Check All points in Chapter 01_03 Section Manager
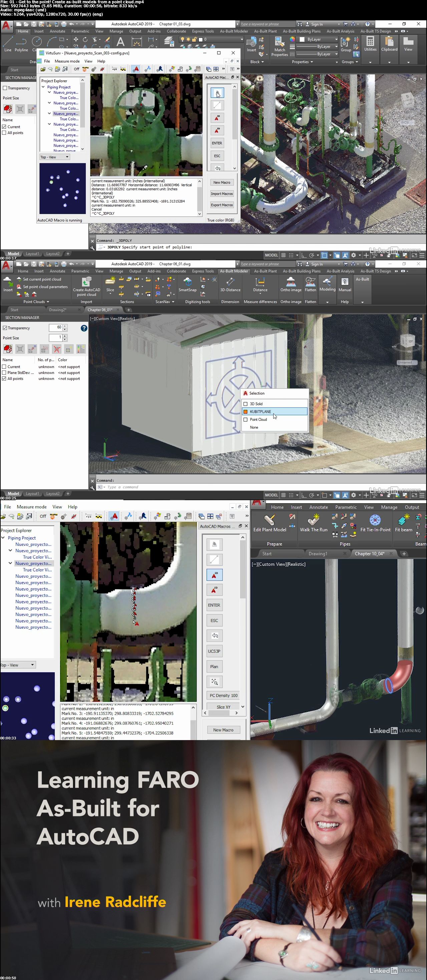Image resolution: width=427 pixels, height=980 pixels. pos(4,133)
